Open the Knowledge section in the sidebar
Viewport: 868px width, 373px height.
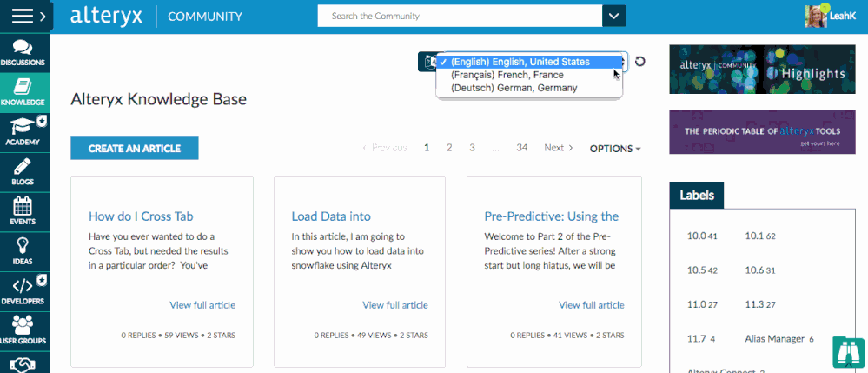click(23, 92)
